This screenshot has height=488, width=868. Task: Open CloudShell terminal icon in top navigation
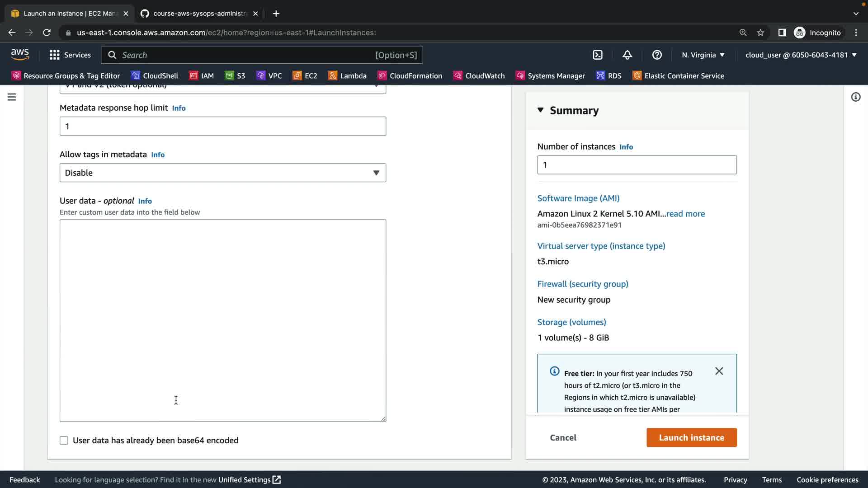tap(598, 55)
